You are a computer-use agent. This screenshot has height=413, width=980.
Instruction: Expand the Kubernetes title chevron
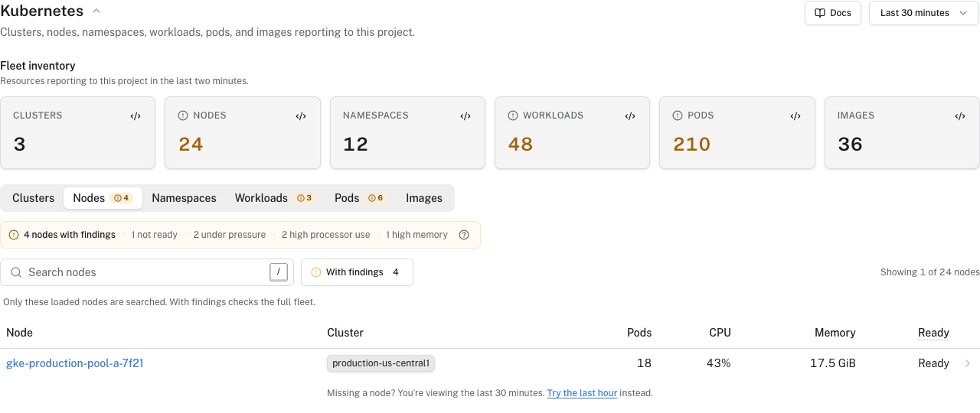pos(96,11)
